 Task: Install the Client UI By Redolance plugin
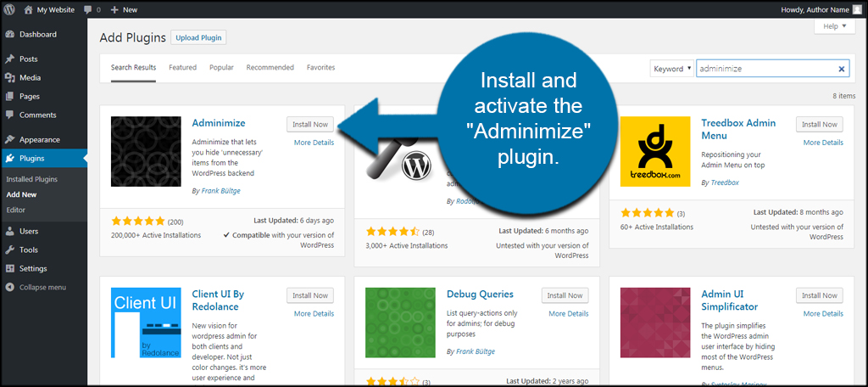click(310, 295)
